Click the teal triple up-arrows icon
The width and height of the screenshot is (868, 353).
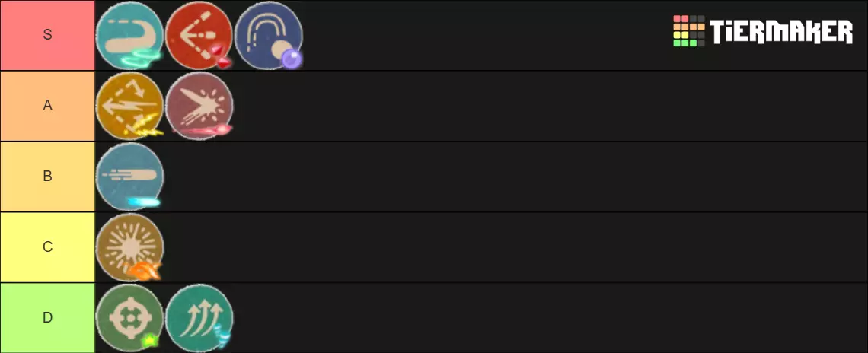(199, 318)
